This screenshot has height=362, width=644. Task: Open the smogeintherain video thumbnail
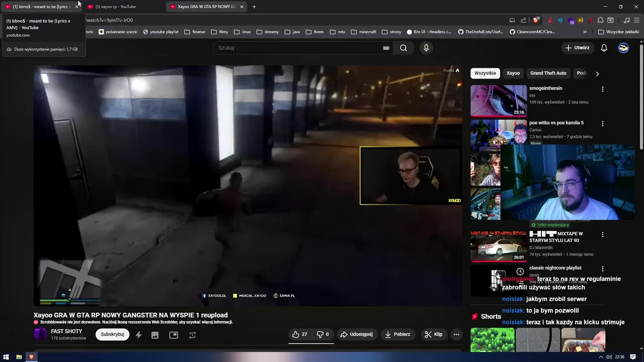499,101
